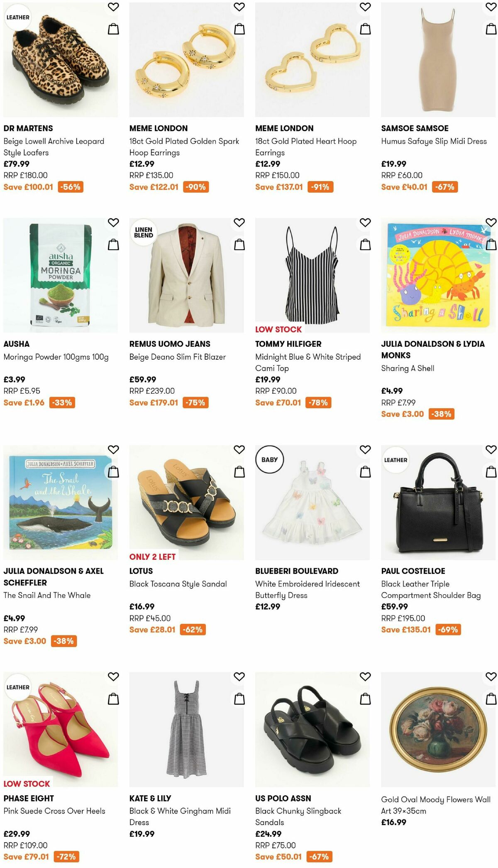Add the Paul Costelloe shoulder bag to bag
This screenshot has width=498, height=868.
[x=491, y=472]
